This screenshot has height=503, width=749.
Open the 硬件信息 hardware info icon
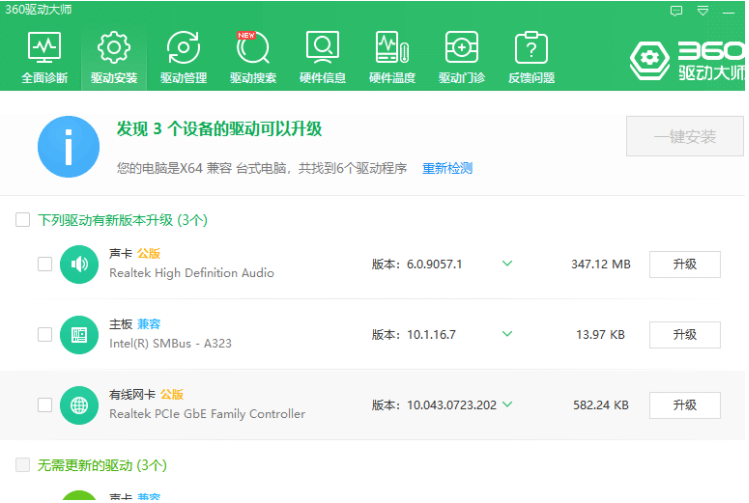pos(322,56)
